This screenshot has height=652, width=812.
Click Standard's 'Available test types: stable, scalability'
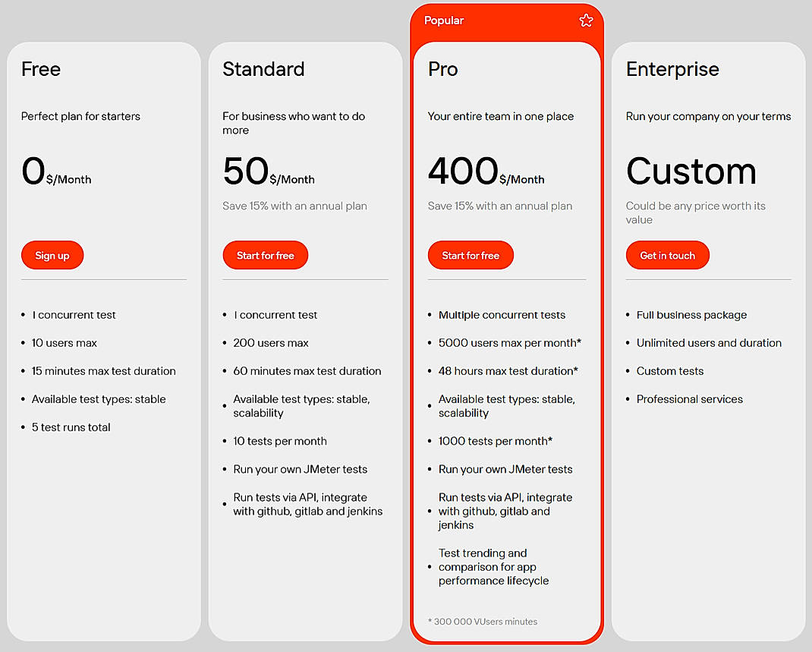tap(301, 406)
